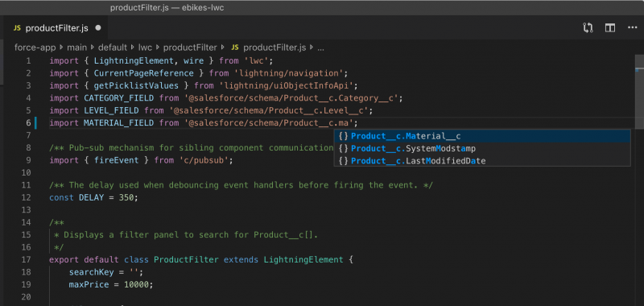Click 'maxPrice = 10000' on line 19
Screen dimensions: 644x306
tap(109, 284)
